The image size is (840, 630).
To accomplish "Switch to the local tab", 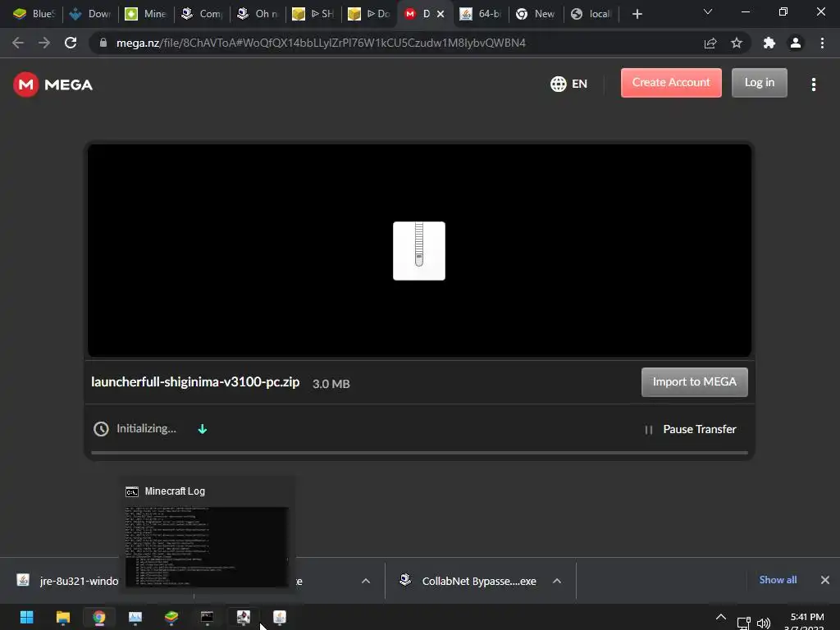I will pyautogui.click(x=591, y=14).
